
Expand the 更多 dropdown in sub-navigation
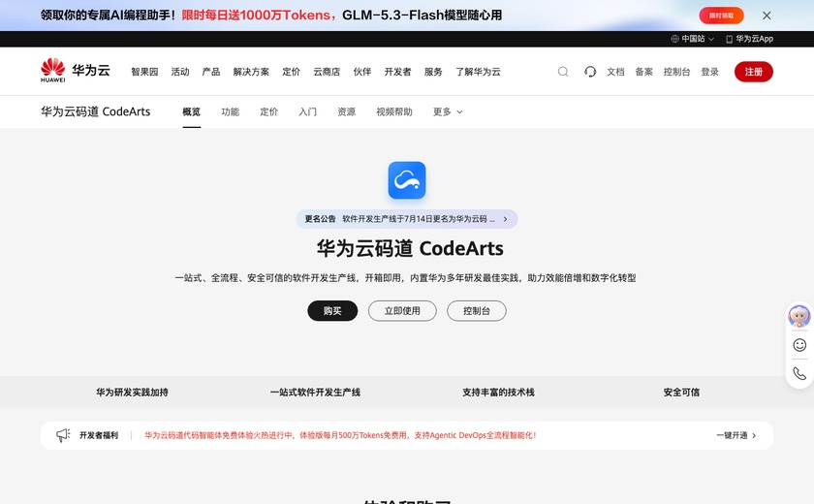(448, 111)
